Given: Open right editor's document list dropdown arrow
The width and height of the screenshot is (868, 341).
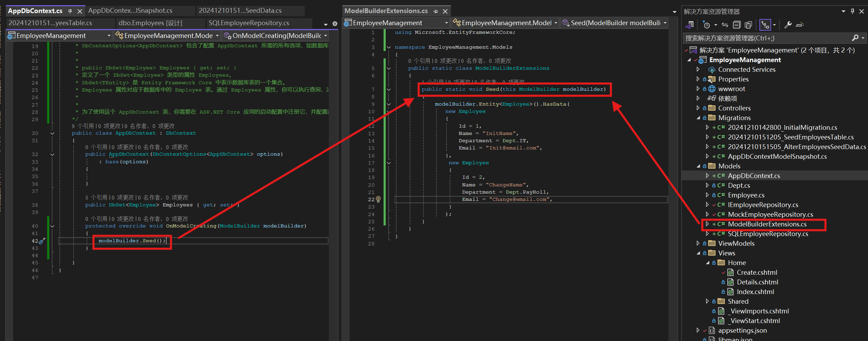Looking at the screenshot, I should click(x=675, y=12).
